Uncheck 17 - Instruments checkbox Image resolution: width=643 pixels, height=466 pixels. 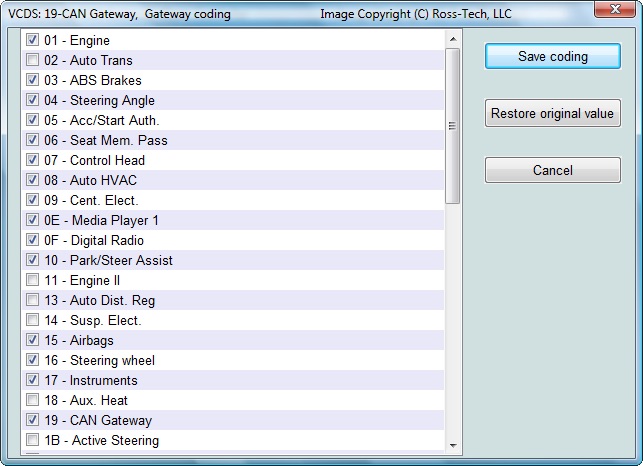click(32, 380)
